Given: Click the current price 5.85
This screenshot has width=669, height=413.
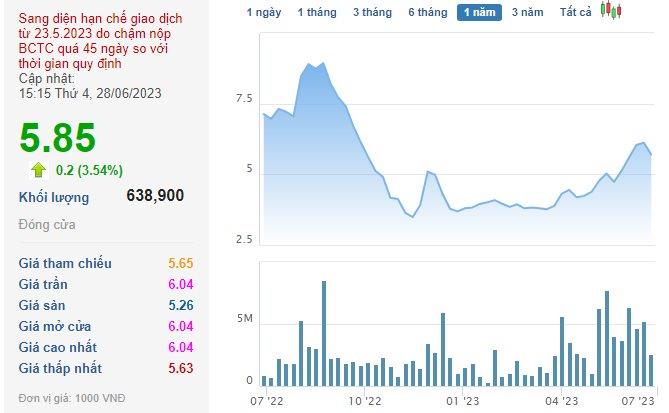Looking at the screenshot, I should click(x=58, y=137).
